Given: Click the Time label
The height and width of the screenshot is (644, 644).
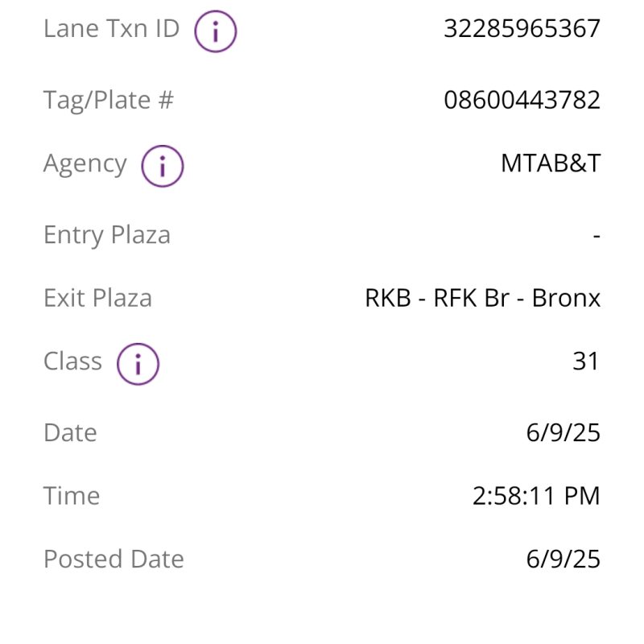Looking at the screenshot, I should pos(72,496).
